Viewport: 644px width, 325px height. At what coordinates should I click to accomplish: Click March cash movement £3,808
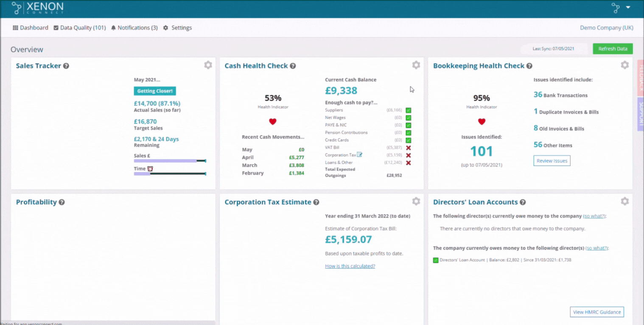pyautogui.click(x=297, y=165)
